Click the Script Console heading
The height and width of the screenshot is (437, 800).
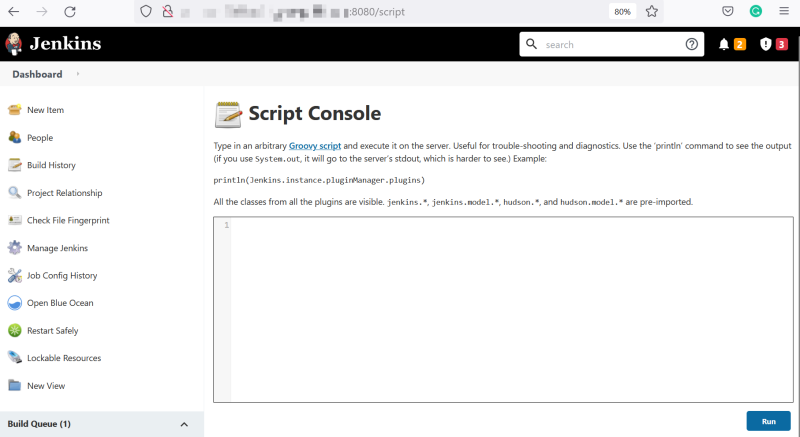tap(315, 113)
